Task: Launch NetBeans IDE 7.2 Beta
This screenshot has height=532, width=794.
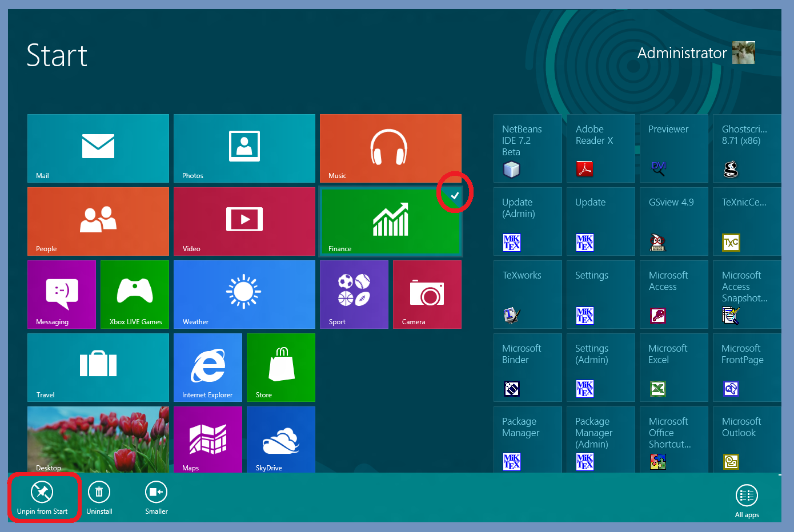Action: [x=527, y=148]
